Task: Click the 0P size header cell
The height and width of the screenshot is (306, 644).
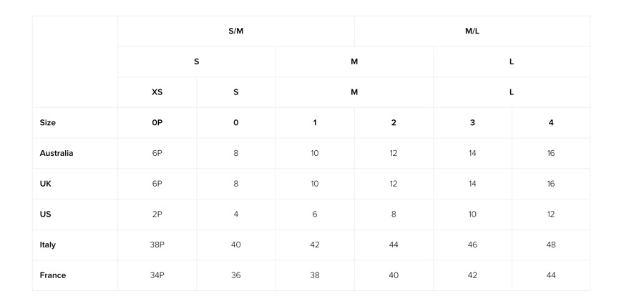Action: click(x=157, y=123)
